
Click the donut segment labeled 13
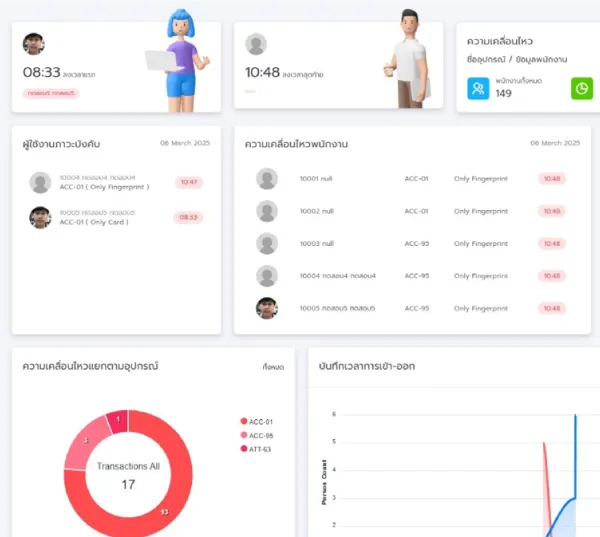165,512
